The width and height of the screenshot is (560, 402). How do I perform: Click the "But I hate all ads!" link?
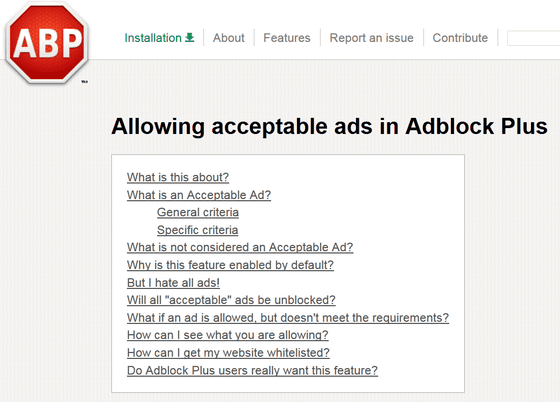[x=173, y=283]
